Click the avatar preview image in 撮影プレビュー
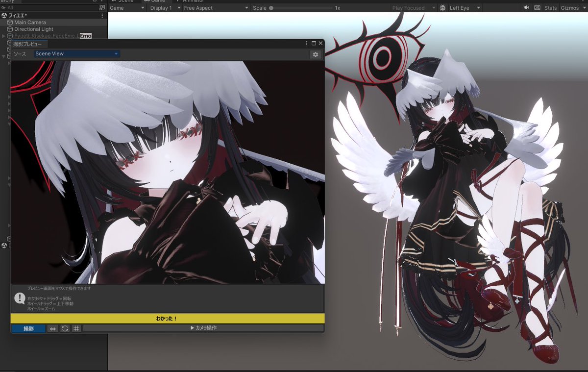588x372 pixels. pos(168,173)
